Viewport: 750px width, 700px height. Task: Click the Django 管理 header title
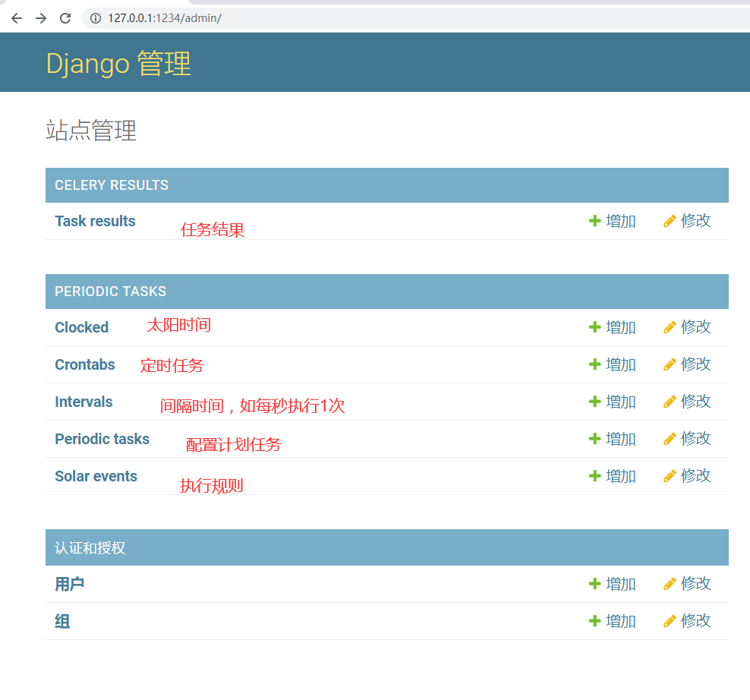pyautogui.click(x=118, y=62)
